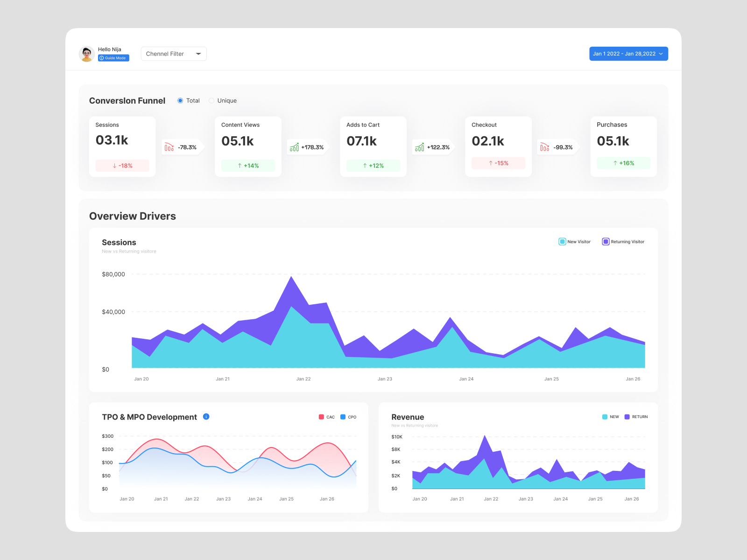Click Jan 22 label under Sessions chart

pyautogui.click(x=303, y=379)
